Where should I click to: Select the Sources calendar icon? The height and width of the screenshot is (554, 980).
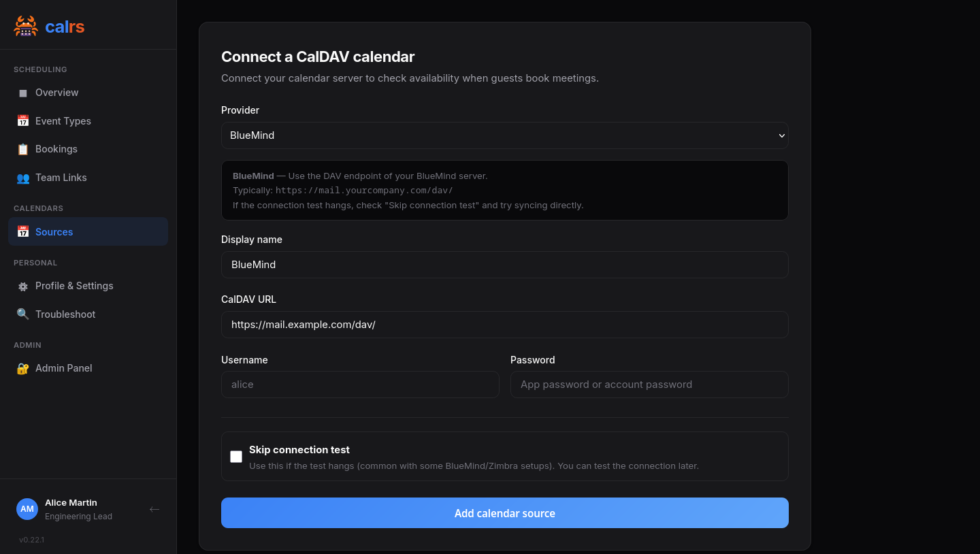22,231
